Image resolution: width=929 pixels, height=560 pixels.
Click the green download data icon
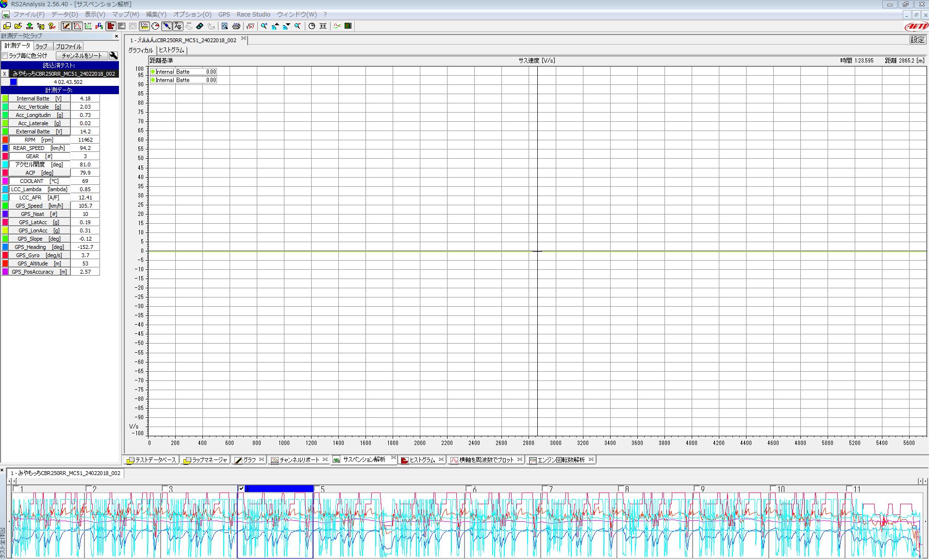(30, 26)
